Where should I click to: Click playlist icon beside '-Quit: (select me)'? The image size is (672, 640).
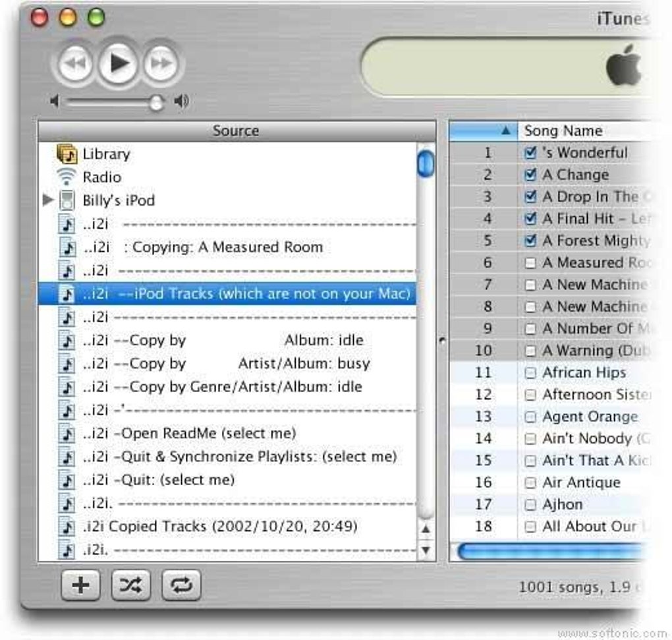point(67,480)
